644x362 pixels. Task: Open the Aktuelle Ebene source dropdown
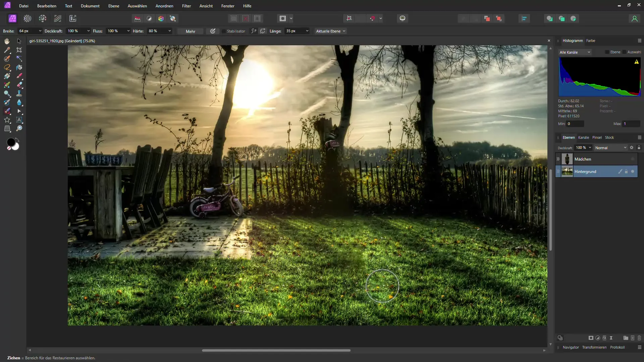click(330, 31)
